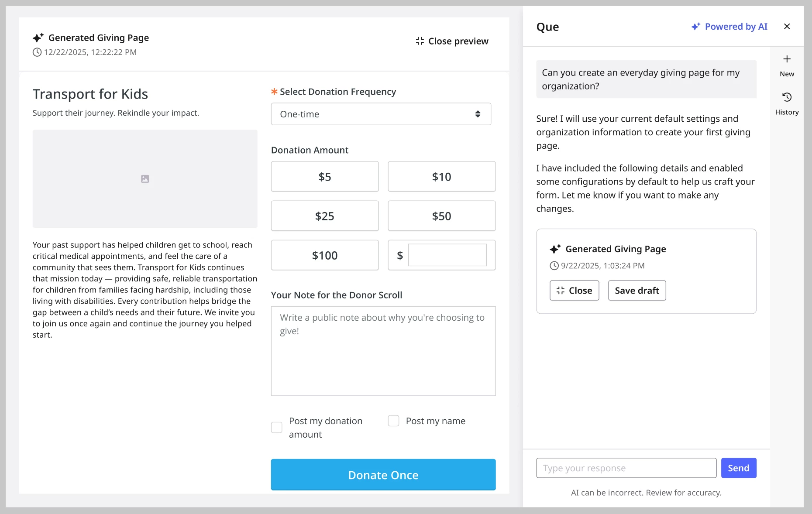
Task: Open the Select Donation Frequency dropdown
Action: [x=381, y=114]
